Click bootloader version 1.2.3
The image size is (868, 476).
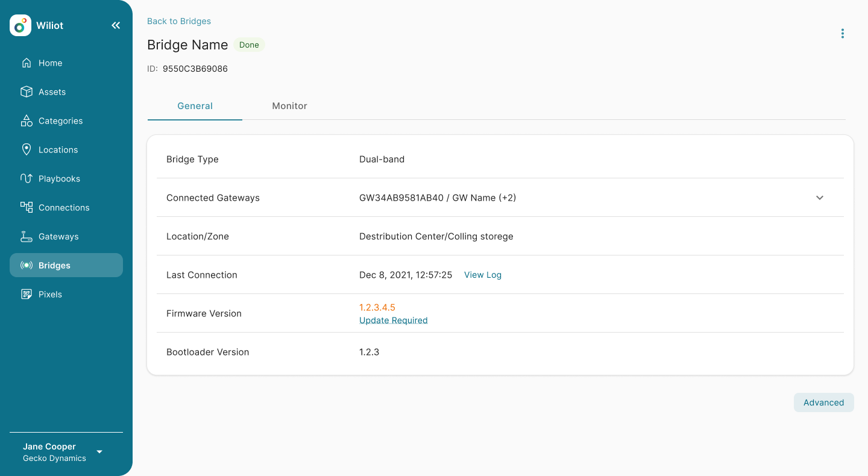[x=370, y=352]
